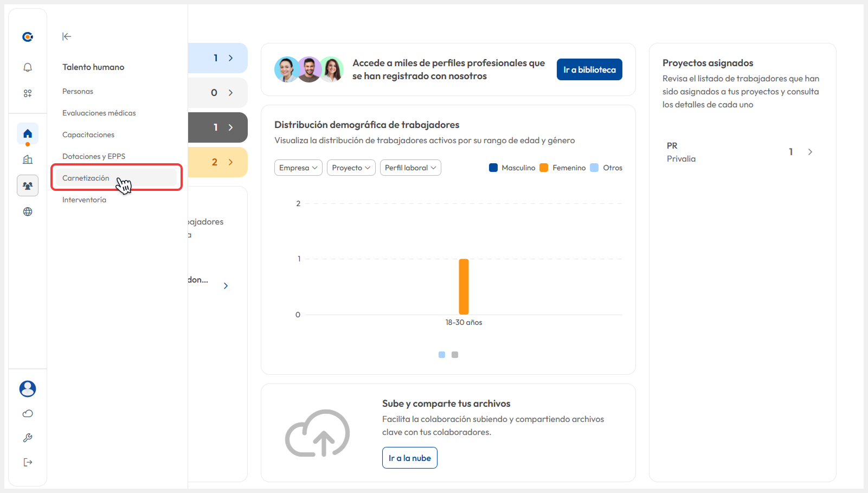
Task: Toggle the Masculino legend series
Action: coord(512,168)
